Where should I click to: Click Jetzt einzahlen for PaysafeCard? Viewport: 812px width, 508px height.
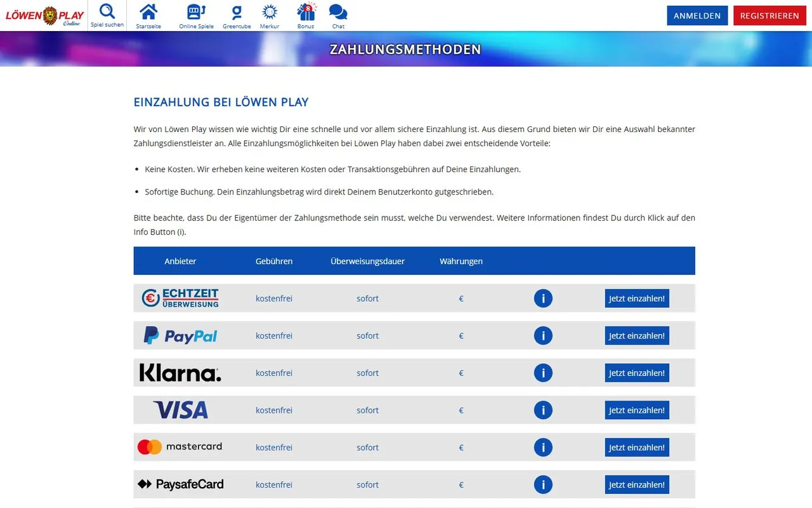tap(637, 485)
